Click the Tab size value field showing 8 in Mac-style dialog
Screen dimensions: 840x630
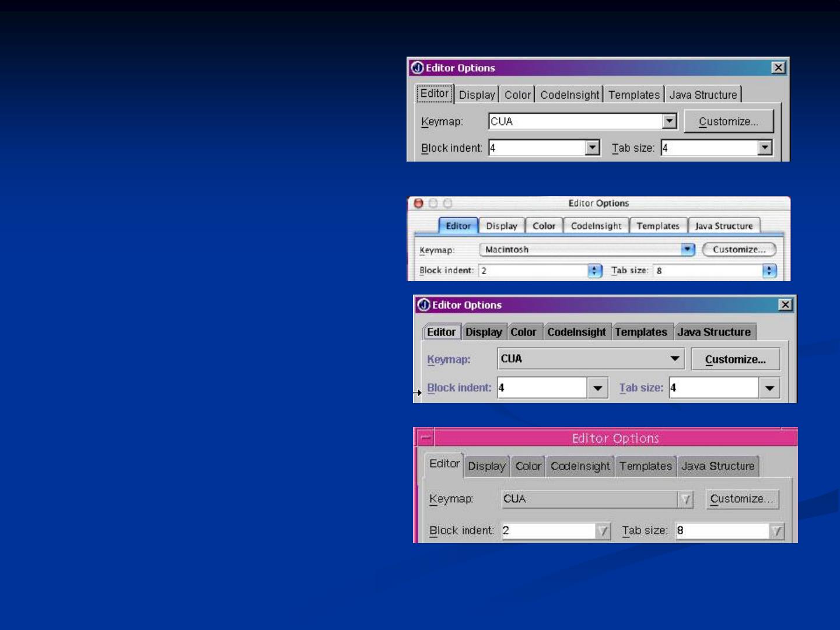(x=708, y=271)
